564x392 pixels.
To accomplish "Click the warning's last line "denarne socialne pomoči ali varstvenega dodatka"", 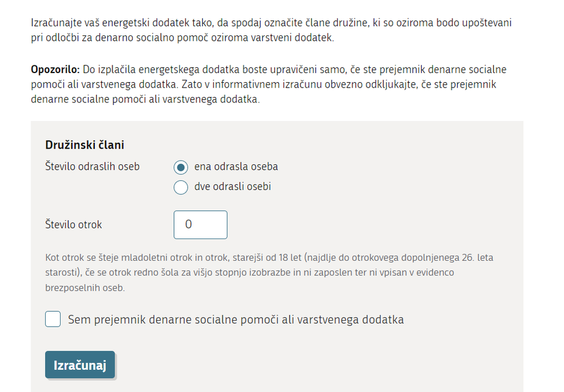I will coord(145,99).
